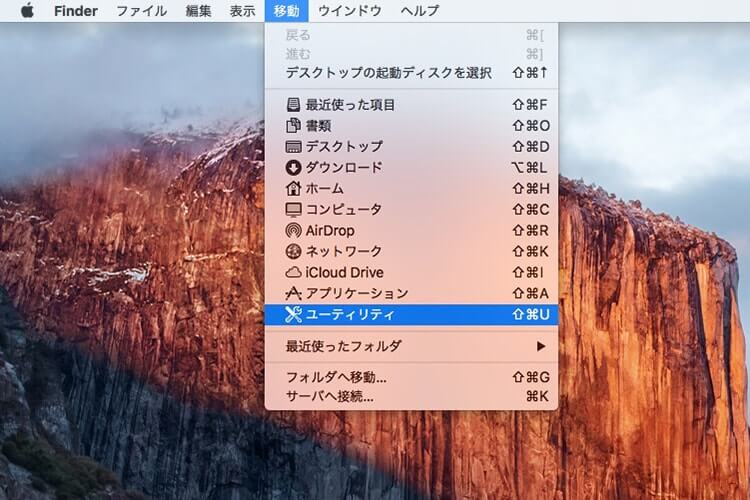Select iCloud Drive menu entry
Viewport: 750px width, 500px height.
411,272
